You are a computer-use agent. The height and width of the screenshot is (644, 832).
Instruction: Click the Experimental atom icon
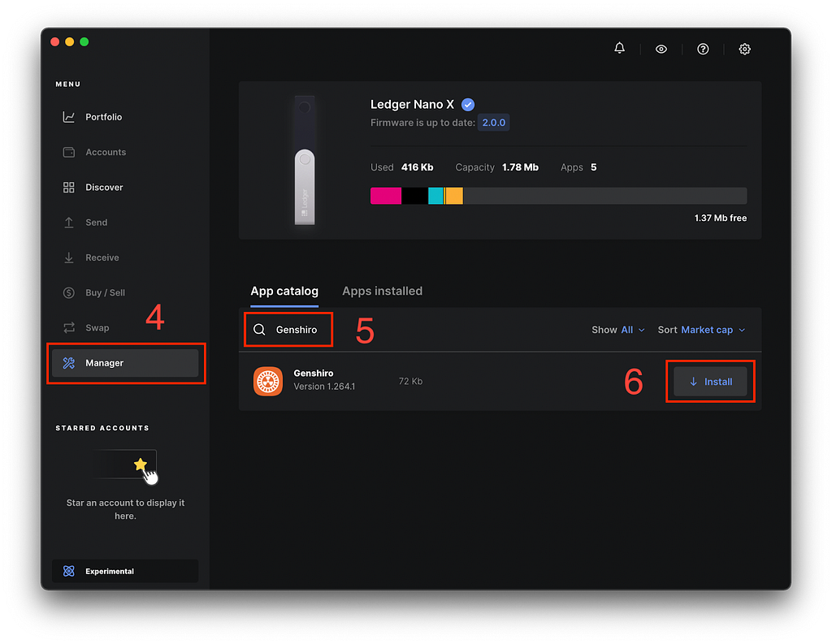tap(68, 571)
